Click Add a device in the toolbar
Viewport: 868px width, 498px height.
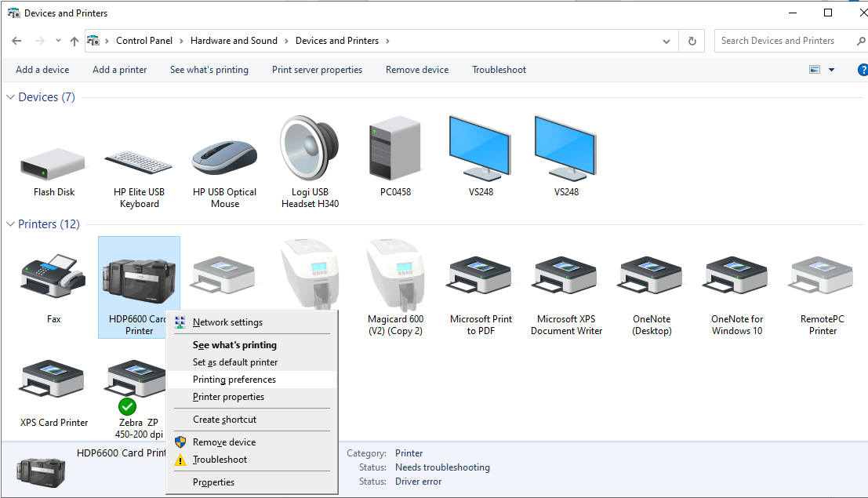pos(42,70)
